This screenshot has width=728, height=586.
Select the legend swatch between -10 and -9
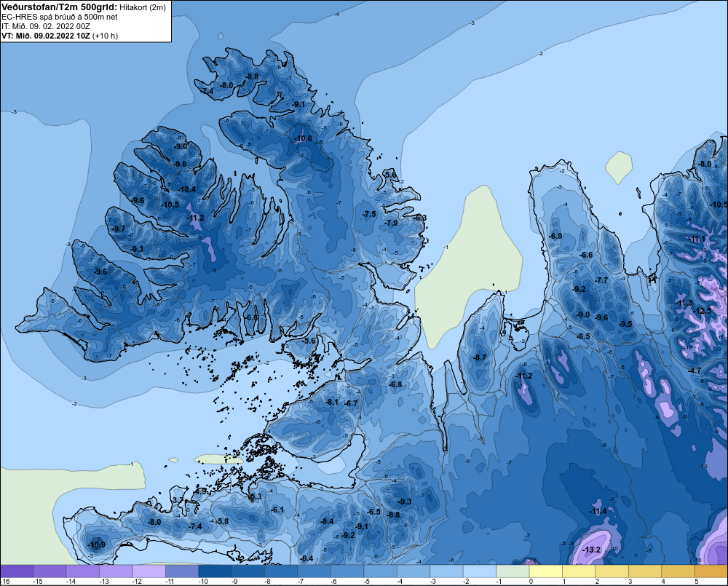215,571
